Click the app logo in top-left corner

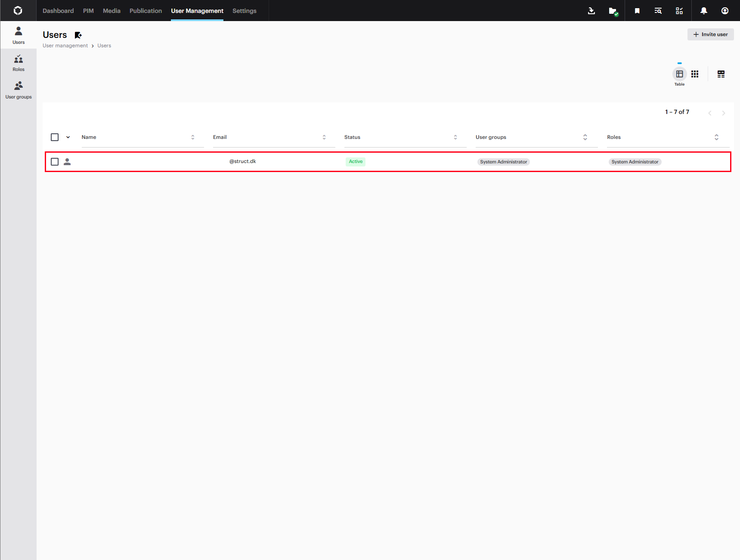click(18, 11)
